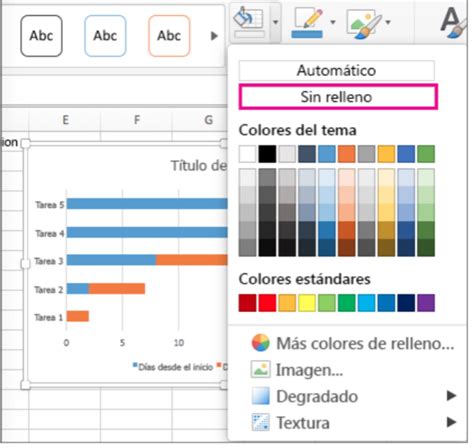Screen dimensions: 474x448
Task: Click the text fill letter A icon
Action: pyautogui.click(x=453, y=23)
